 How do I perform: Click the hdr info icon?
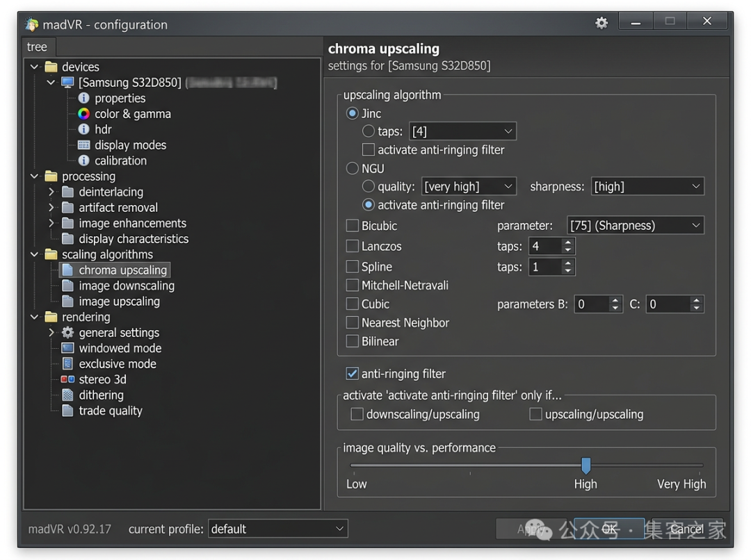point(83,129)
